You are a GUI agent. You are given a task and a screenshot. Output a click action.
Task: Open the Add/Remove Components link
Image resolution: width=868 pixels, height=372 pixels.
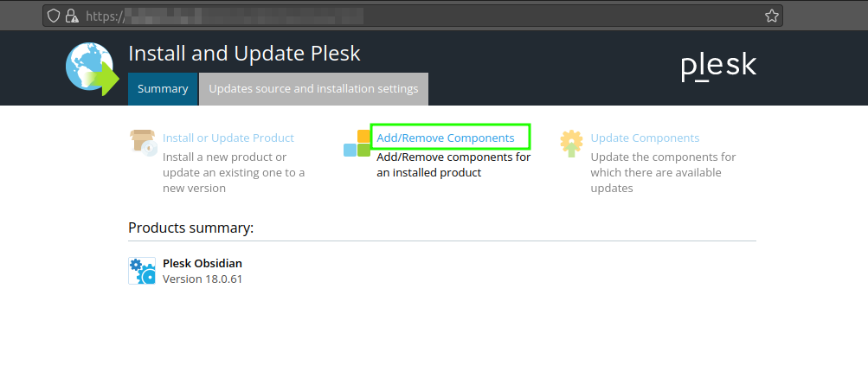point(446,138)
